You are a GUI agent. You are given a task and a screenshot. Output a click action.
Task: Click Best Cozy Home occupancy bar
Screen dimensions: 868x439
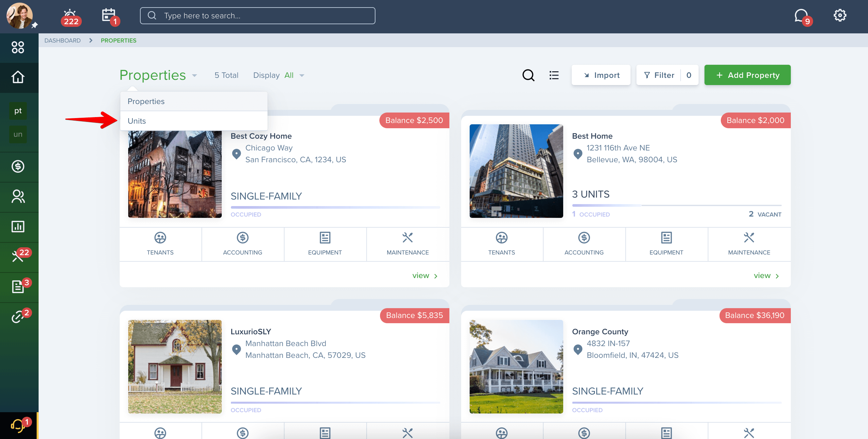(335, 207)
